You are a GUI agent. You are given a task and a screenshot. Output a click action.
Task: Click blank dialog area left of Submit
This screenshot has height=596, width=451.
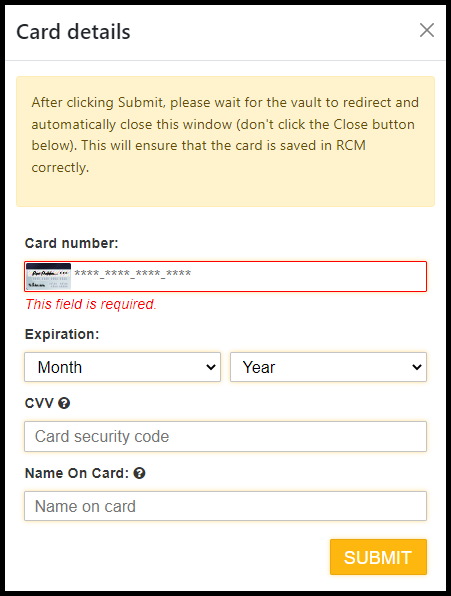tap(171, 557)
